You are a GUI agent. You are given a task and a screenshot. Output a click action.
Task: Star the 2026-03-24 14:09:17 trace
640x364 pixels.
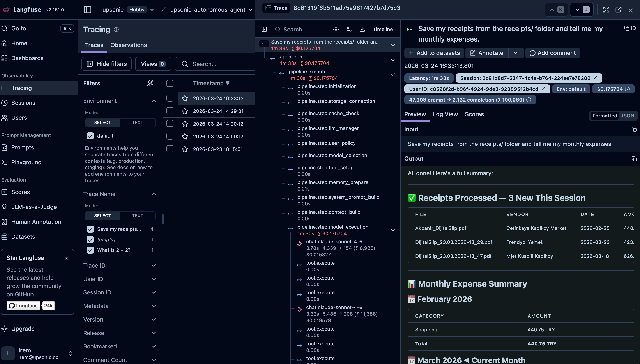185,136
